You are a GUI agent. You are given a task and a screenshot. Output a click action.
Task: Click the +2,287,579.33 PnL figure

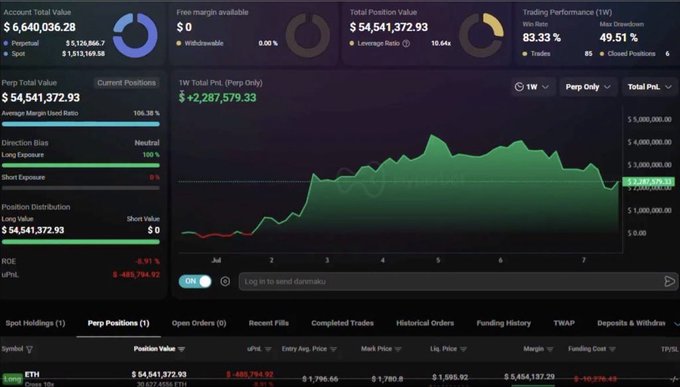(x=218, y=98)
